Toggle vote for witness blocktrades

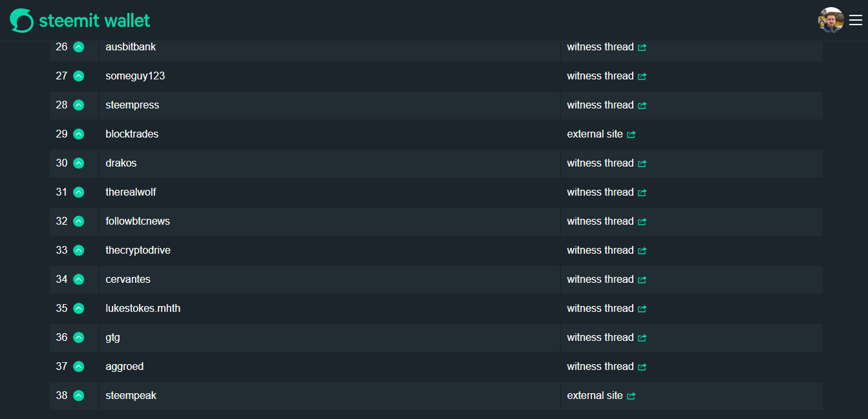(x=79, y=134)
